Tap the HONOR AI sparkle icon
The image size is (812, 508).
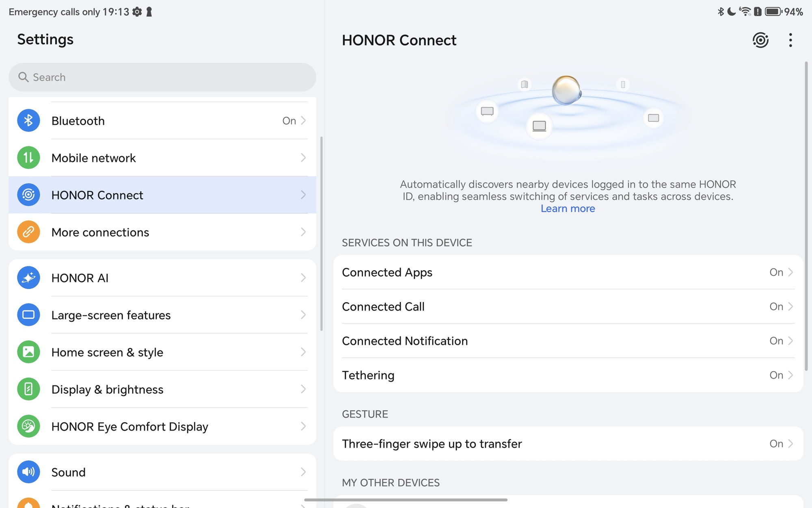click(28, 278)
